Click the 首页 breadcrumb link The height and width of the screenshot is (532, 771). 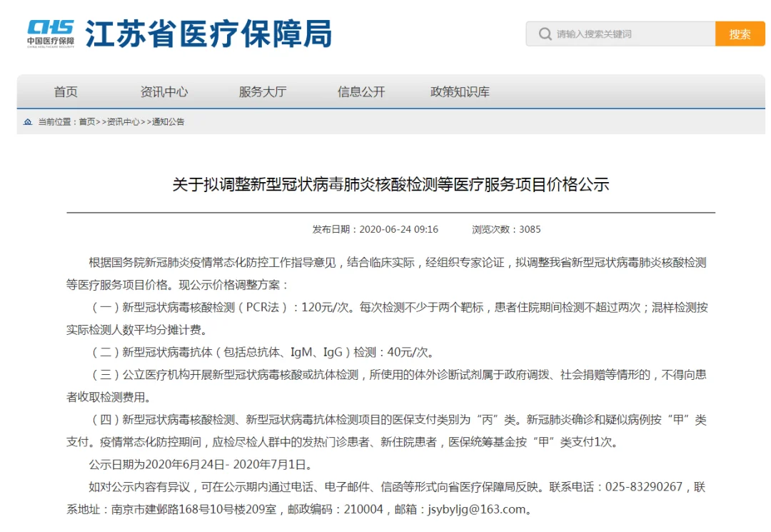[x=87, y=122]
